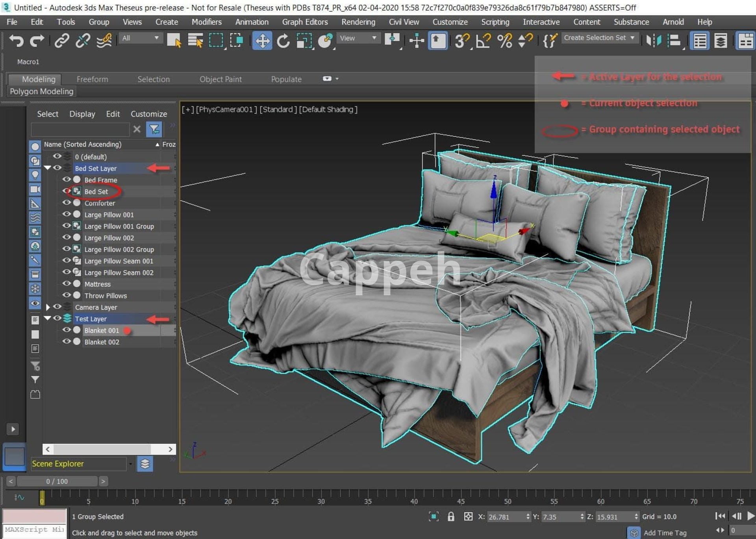
Task: Select the Select and Move tool
Action: [x=262, y=41]
